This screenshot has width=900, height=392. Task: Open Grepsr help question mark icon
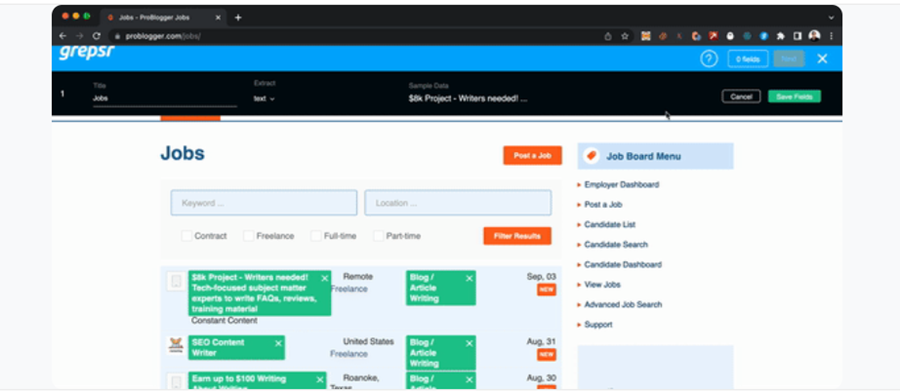point(709,59)
